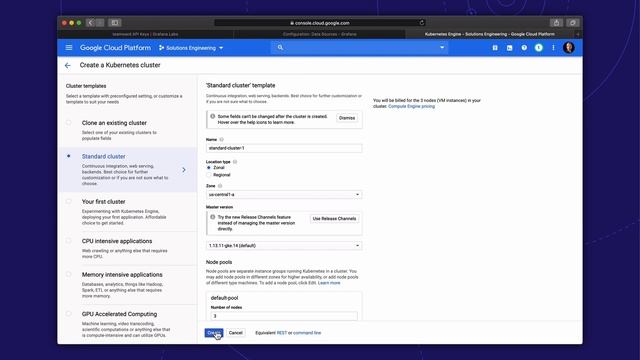Open notifications badge showing 1

click(x=539, y=48)
